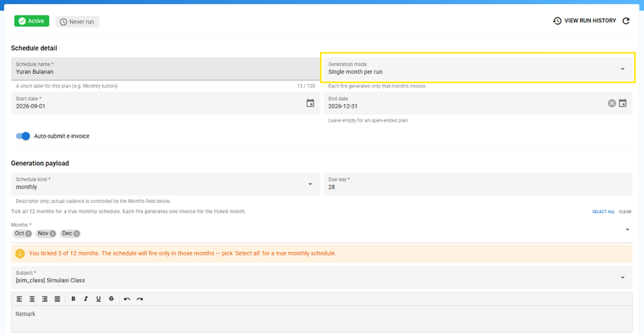Remove the Nov month chip
Viewport: 644px width, 335px height.
coord(52,234)
